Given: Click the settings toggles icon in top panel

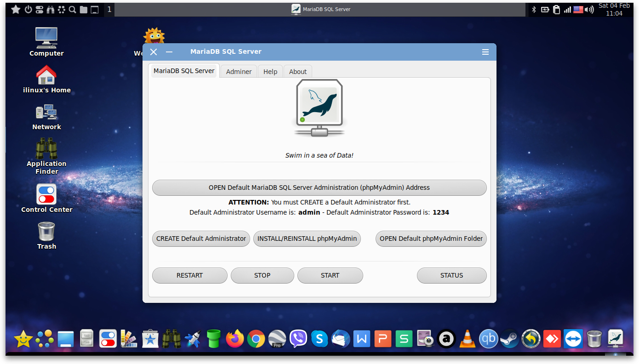Looking at the screenshot, I should (39, 9).
